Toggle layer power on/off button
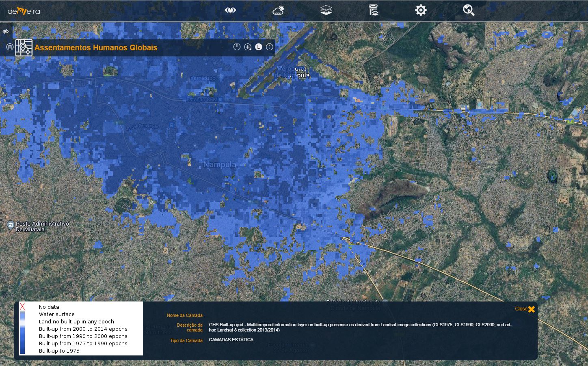The width and height of the screenshot is (588, 366). [237, 47]
